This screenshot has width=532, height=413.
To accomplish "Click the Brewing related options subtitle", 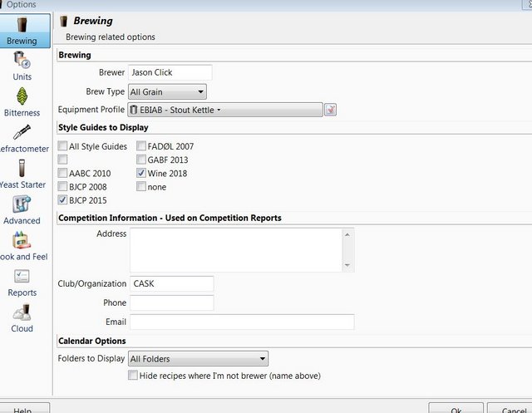I will coord(111,37).
